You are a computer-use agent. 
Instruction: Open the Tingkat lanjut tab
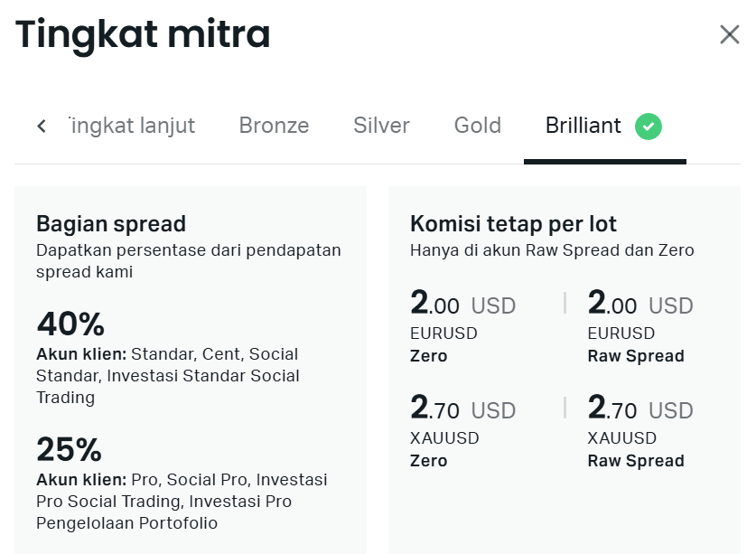[x=130, y=127]
